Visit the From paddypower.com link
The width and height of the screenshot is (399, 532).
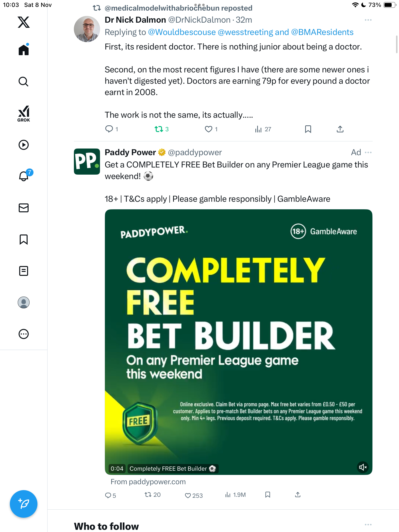(148, 482)
